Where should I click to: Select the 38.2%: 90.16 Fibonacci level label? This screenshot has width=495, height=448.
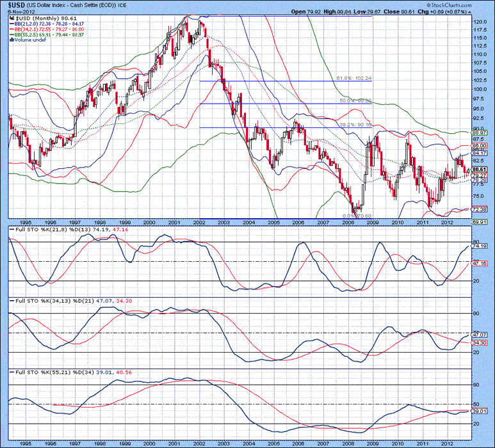pyautogui.click(x=354, y=125)
